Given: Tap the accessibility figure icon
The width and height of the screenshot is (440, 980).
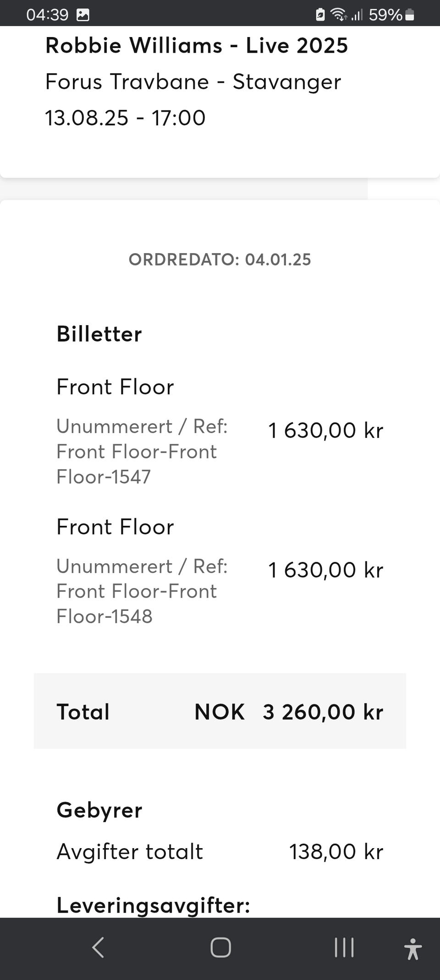Looking at the screenshot, I should (412, 948).
